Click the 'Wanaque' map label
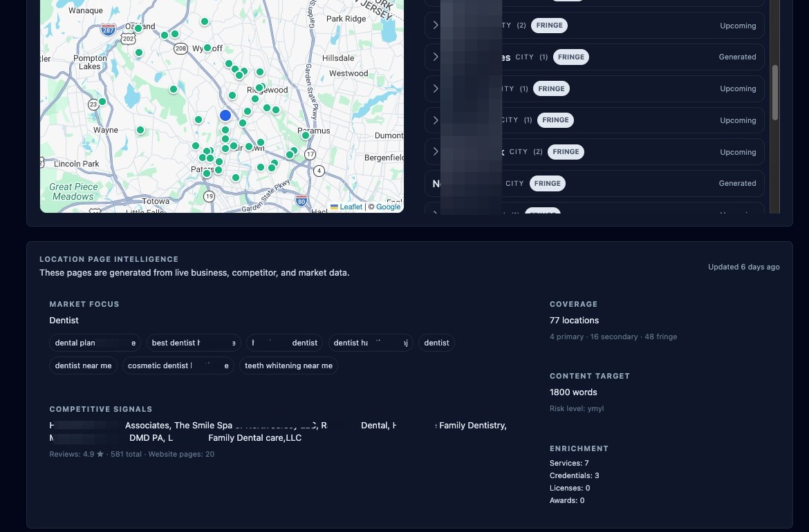809x532 pixels. [x=86, y=10]
